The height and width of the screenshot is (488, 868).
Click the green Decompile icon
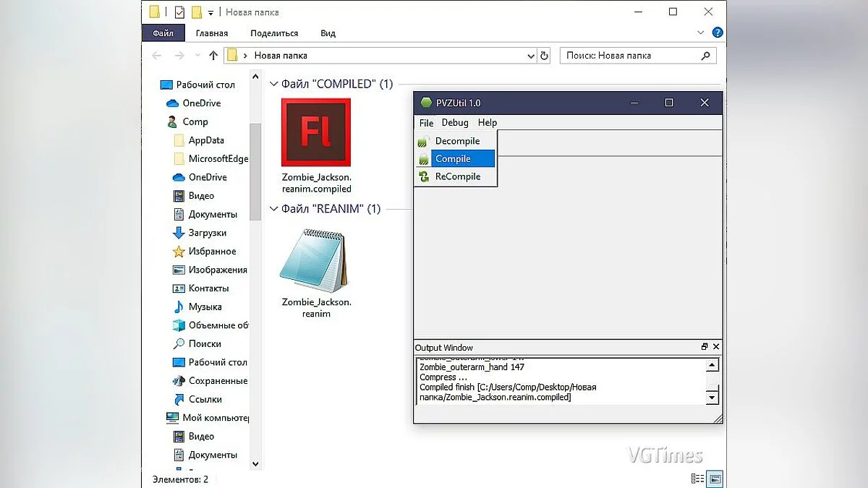pos(422,142)
